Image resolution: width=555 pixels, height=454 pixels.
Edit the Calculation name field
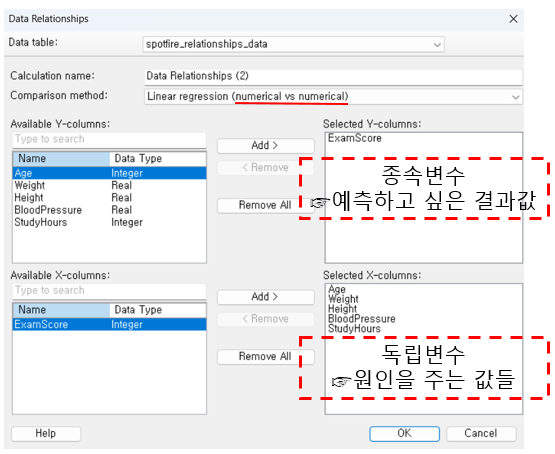(x=333, y=76)
